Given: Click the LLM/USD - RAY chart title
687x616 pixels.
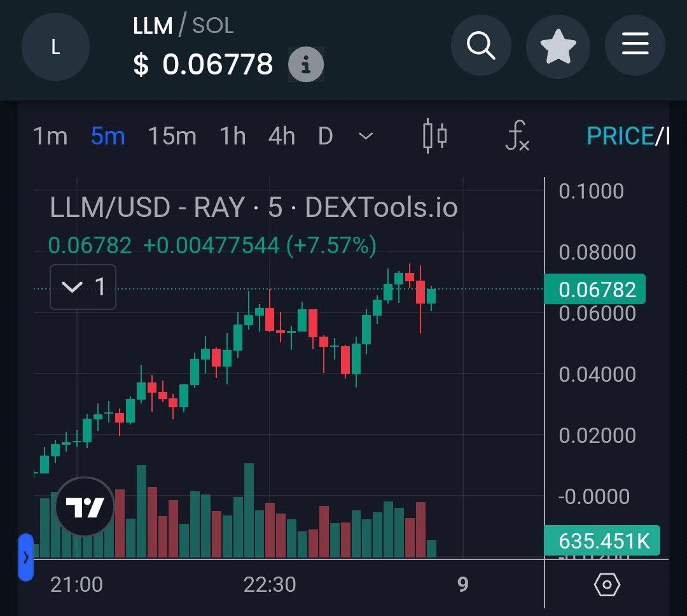Looking at the screenshot, I should pyautogui.click(x=254, y=207).
